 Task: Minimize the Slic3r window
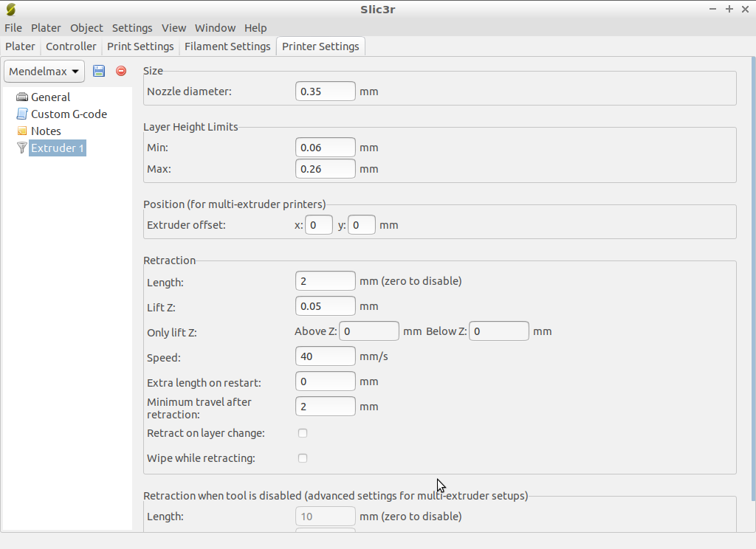pyautogui.click(x=712, y=9)
